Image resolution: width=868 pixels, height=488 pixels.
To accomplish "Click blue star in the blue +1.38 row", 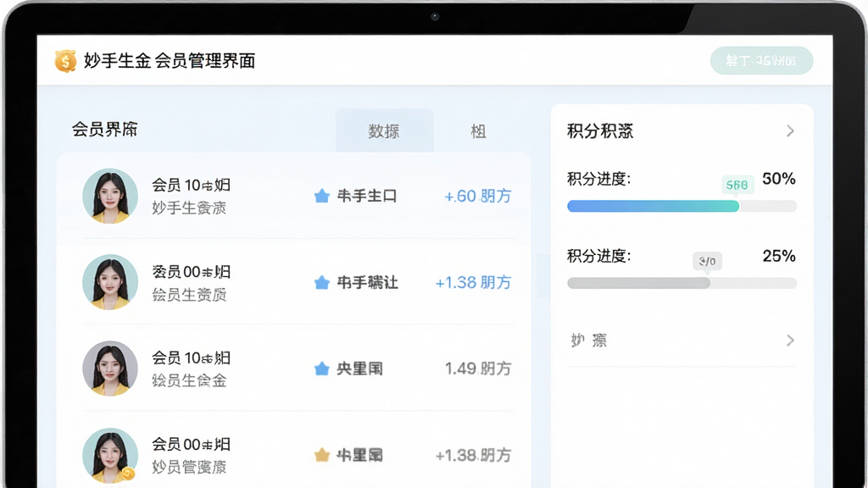I will point(321,282).
